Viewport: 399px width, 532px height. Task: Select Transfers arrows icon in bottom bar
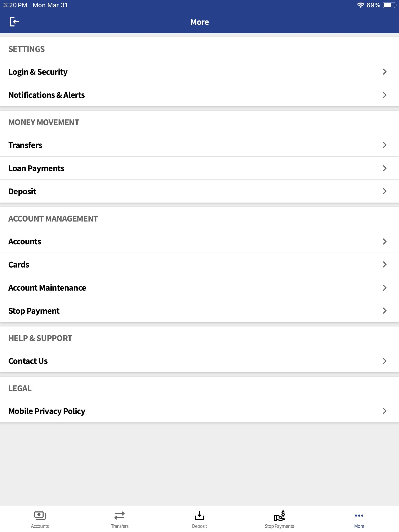click(x=120, y=515)
